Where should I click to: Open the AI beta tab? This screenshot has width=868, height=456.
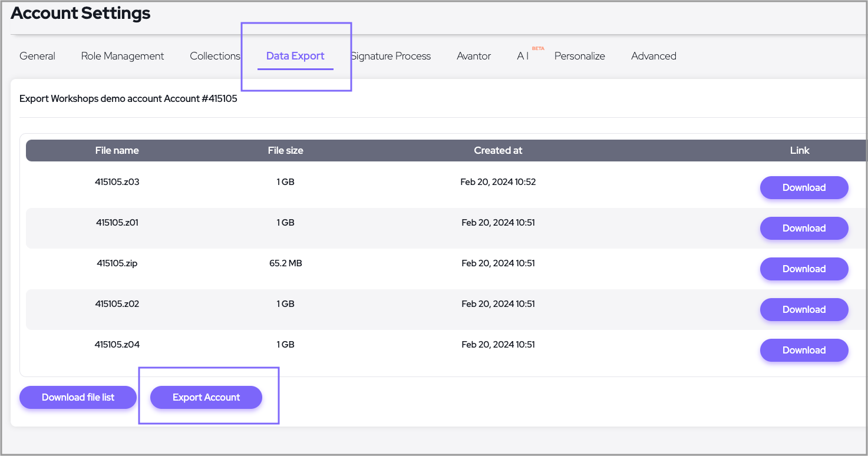point(523,56)
